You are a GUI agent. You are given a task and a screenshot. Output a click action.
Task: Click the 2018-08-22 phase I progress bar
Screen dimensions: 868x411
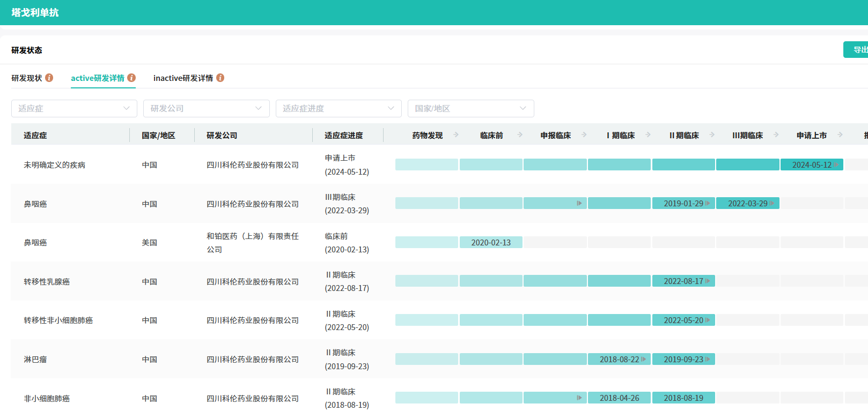(619, 360)
